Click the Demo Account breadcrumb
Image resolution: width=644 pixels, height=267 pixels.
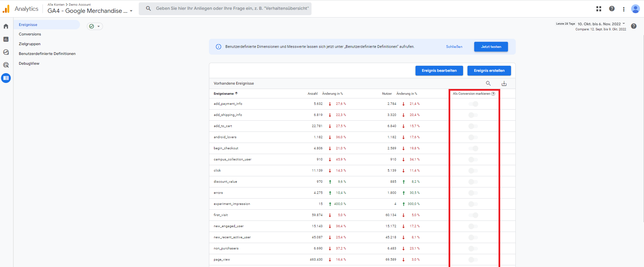(80, 5)
